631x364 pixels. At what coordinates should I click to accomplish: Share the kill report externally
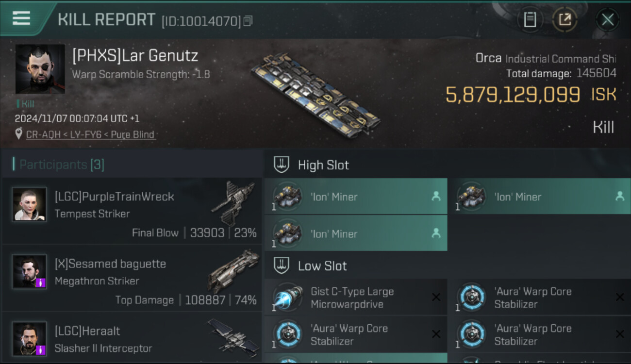[565, 20]
